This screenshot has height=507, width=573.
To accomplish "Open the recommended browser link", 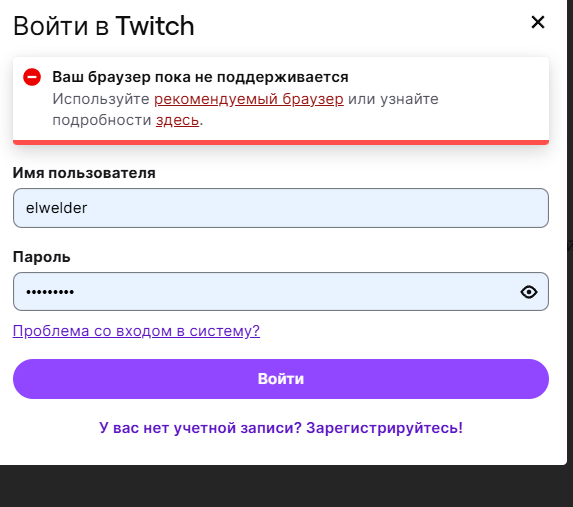I will 249,99.
